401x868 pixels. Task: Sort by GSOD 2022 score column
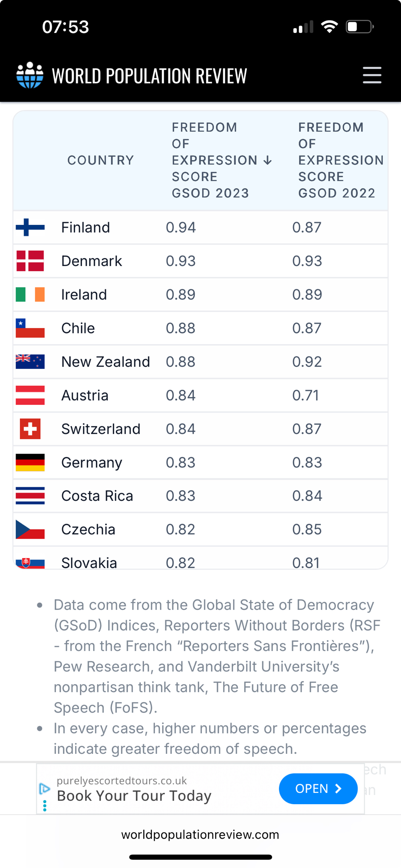(341, 160)
